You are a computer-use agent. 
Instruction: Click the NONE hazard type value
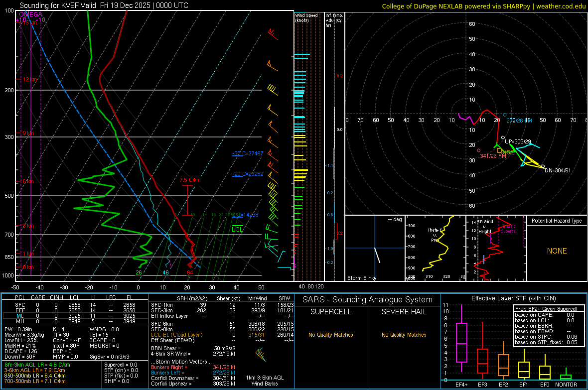pos(557,251)
